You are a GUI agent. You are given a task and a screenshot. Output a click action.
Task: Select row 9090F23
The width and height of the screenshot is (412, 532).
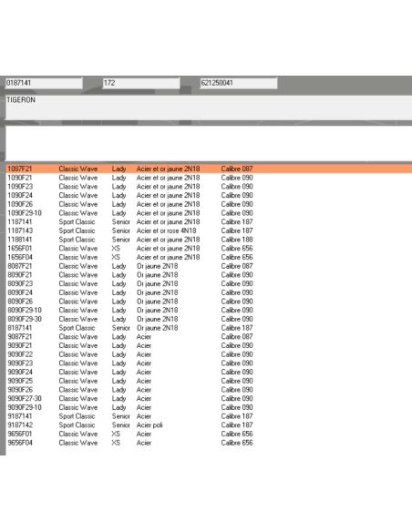pos(209,363)
